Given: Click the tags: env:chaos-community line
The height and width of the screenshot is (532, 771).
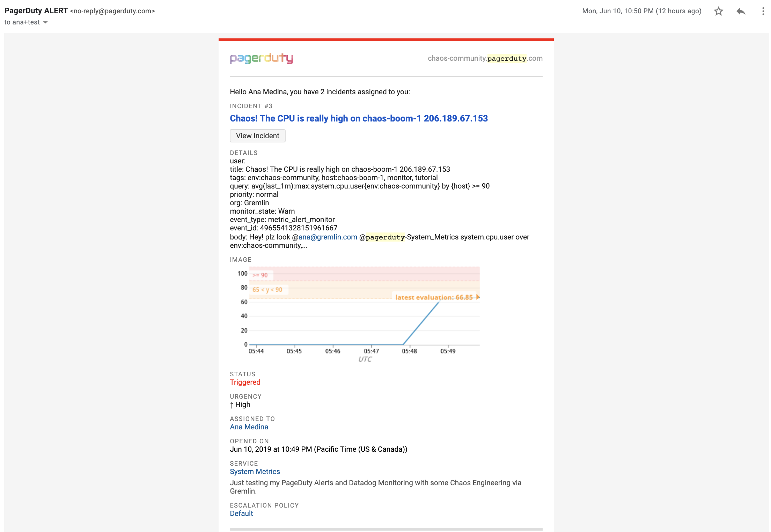Looking at the screenshot, I should [x=334, y=178].
